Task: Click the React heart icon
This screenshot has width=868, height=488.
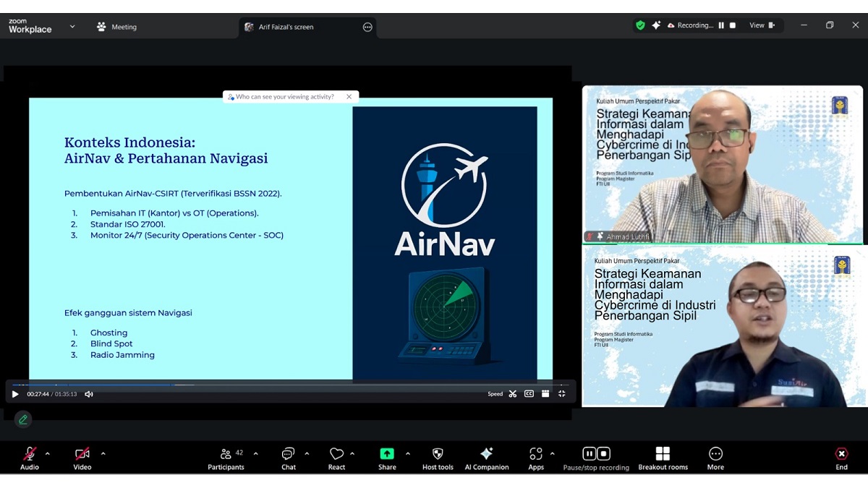Action: click(x=336, y=458)
